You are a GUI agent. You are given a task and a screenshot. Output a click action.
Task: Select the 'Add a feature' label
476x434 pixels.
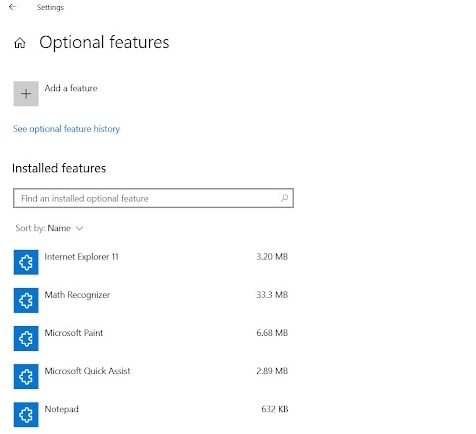coord(71,88)
